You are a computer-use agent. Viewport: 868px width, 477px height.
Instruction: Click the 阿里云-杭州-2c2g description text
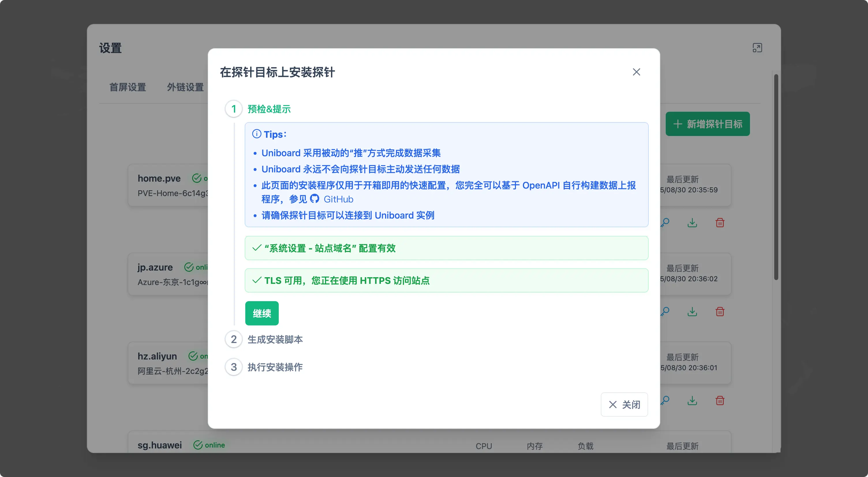(173, 371)
